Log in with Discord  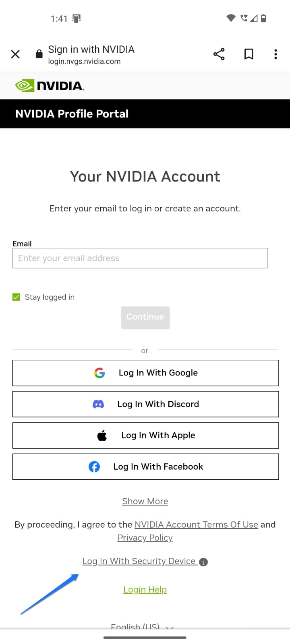click(x=145, y=404)
